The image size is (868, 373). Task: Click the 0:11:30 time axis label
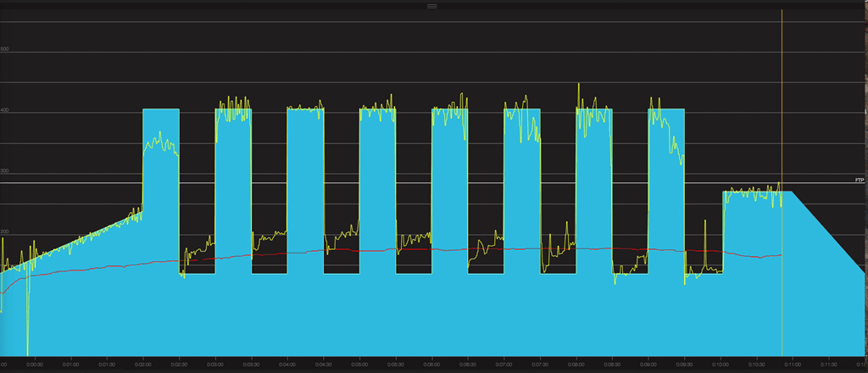829,365
